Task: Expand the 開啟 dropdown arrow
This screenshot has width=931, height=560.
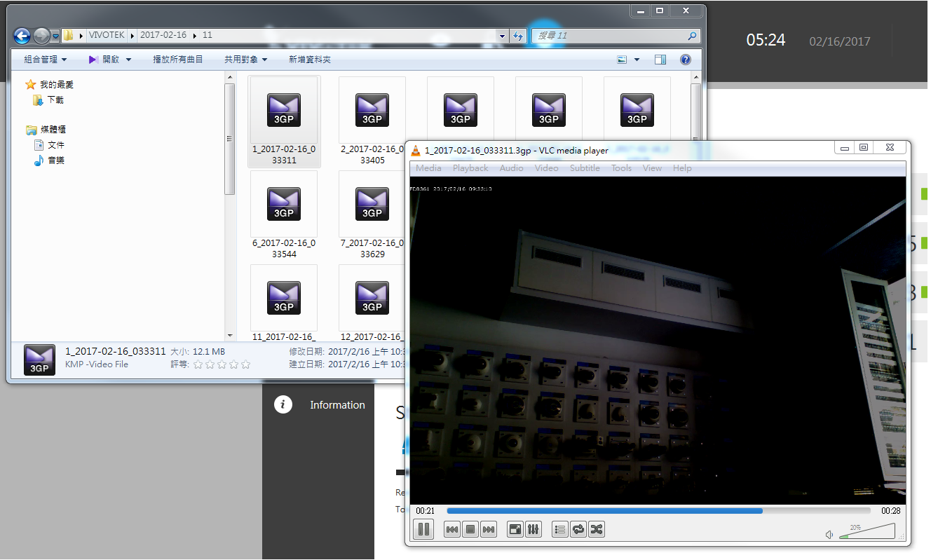Action: click(x=128, y=60)
